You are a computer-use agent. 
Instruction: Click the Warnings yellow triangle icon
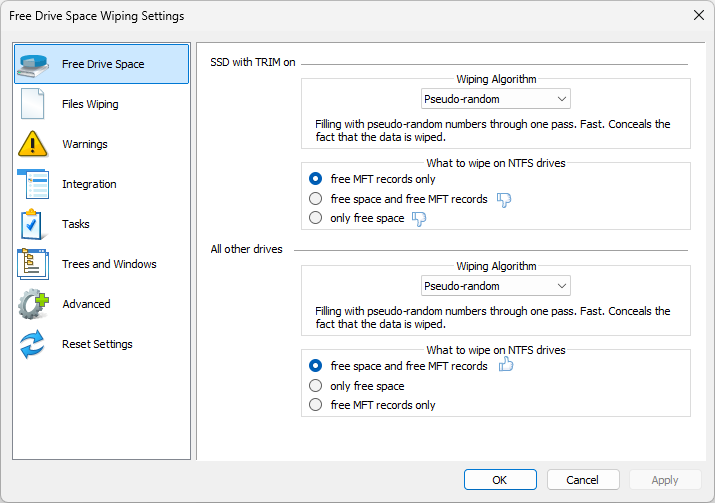(x=33, y=144)
